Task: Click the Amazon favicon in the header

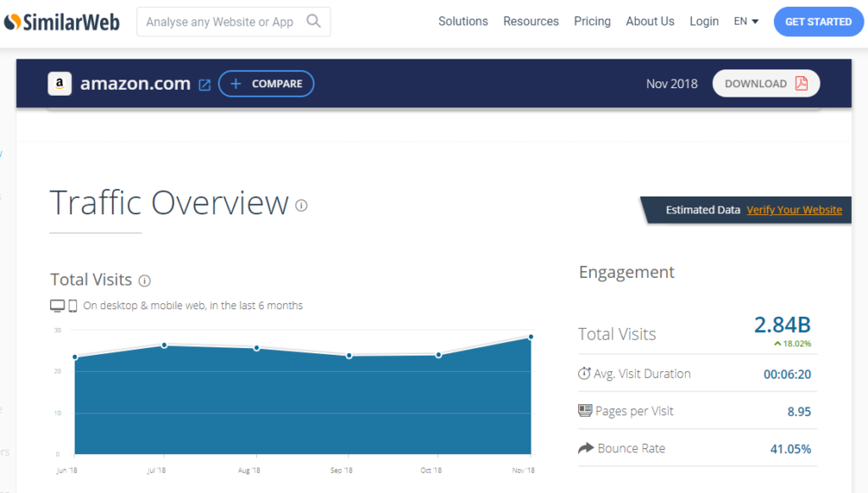Action: tap(60, 84)
